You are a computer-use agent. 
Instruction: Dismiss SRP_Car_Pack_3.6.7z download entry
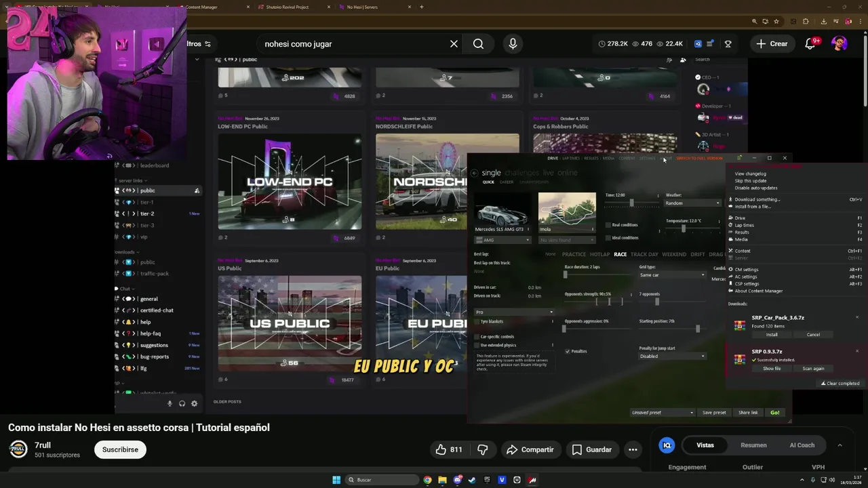856,317
